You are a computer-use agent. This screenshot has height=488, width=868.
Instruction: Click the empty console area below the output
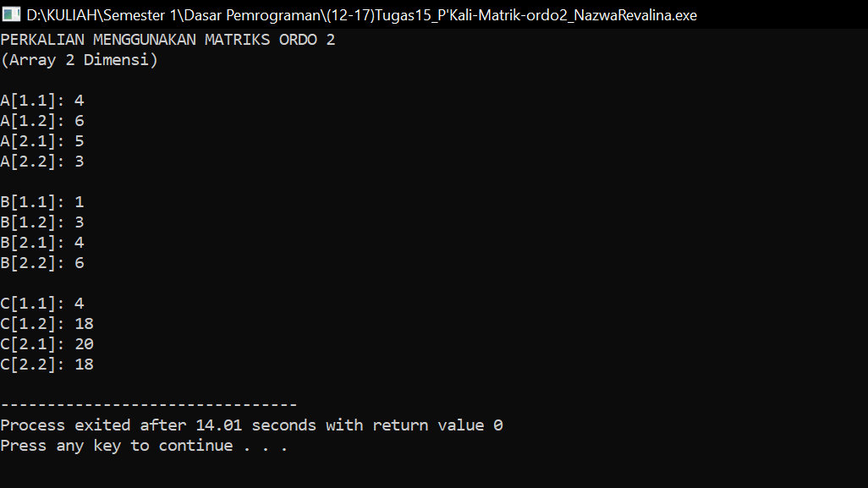click(x=423, y=474)
